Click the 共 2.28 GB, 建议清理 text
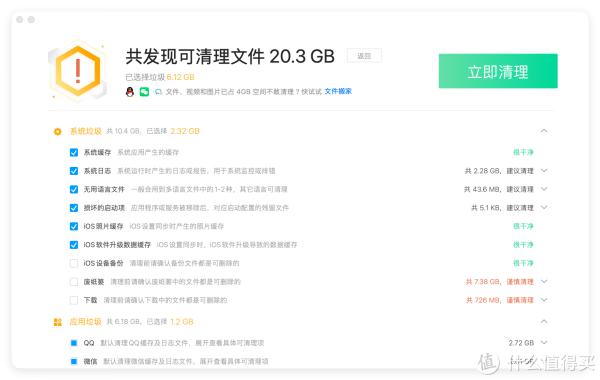The height and width of the screenshot is (380, 600). tap(499, 171)
